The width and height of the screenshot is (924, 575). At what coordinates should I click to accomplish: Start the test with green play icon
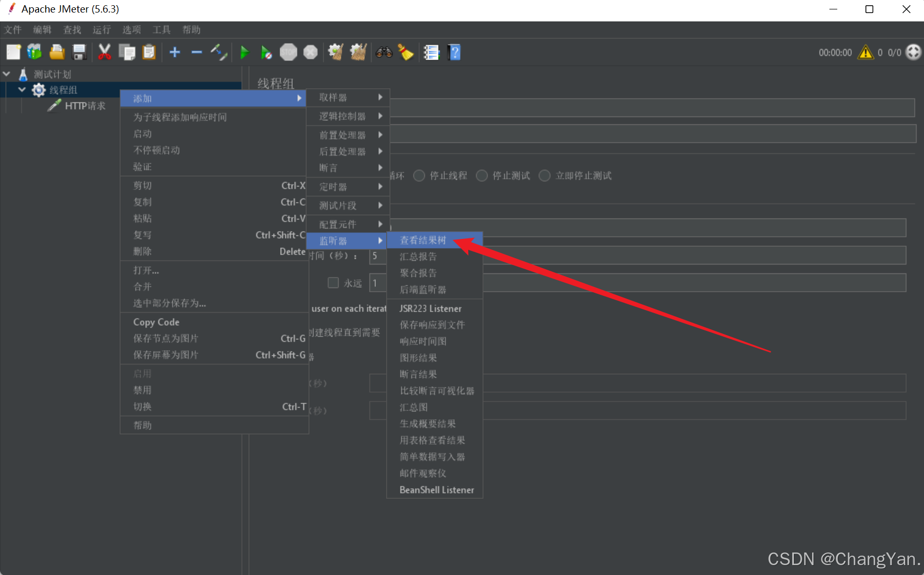pos(244,52)
